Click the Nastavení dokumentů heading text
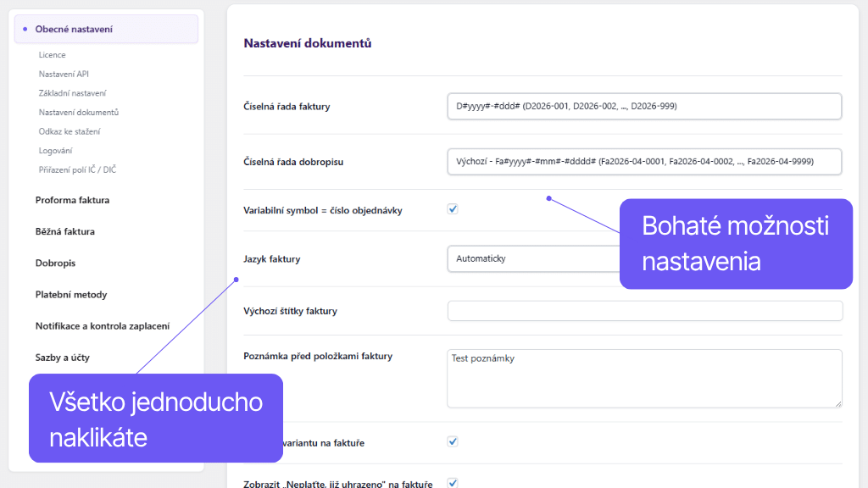868x488 pixels. point(307,43)
